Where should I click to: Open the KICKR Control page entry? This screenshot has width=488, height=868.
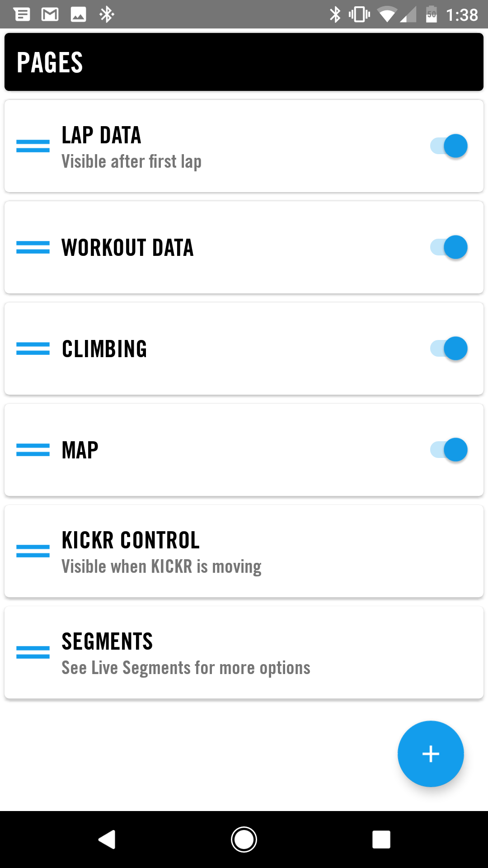[244, 551]
